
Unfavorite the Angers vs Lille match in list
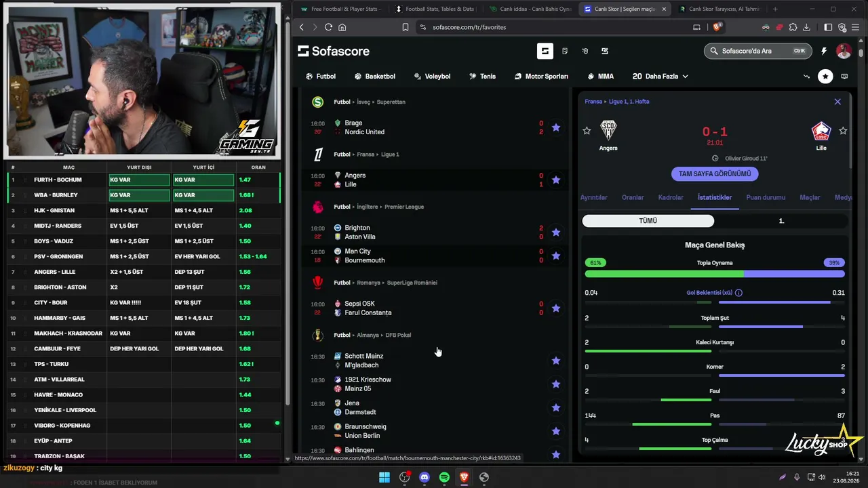[556, 180]
